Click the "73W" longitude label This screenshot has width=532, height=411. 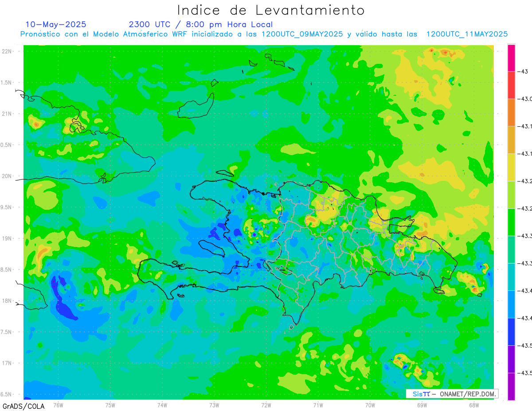(x=214, y=405)
